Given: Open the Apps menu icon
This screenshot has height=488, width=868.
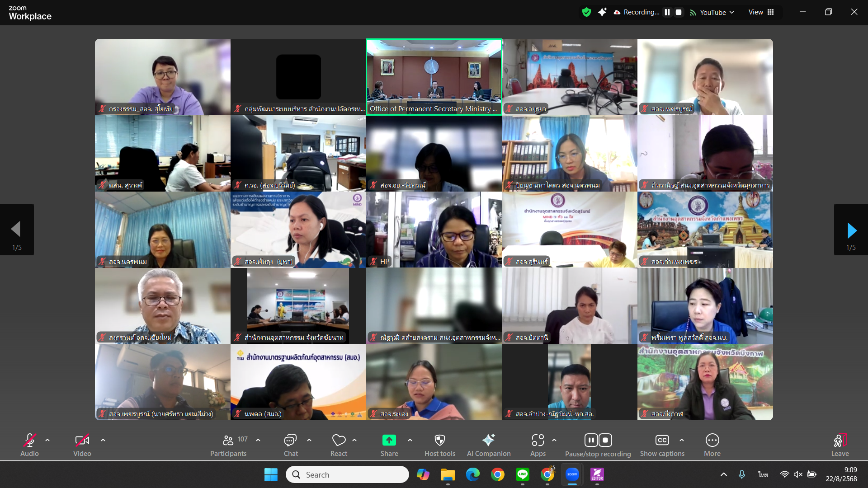Looking at the screenshot, I should tap(538, 441).
